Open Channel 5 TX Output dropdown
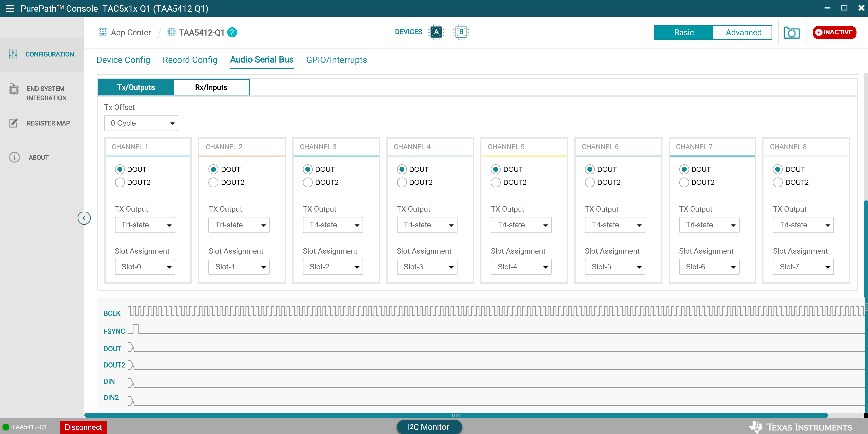868x434 pixels. point(521,225)
